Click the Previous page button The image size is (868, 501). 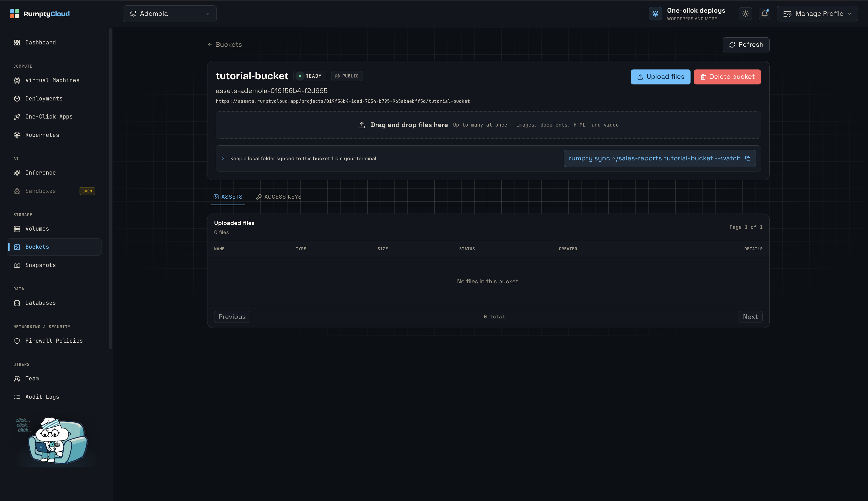click(232, 317)
